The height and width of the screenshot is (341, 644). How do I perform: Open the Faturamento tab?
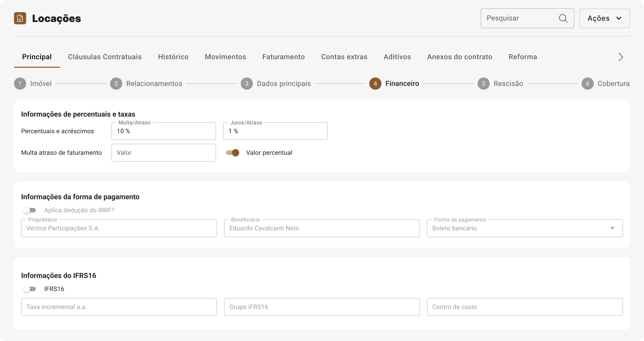(x=284, y=57)
